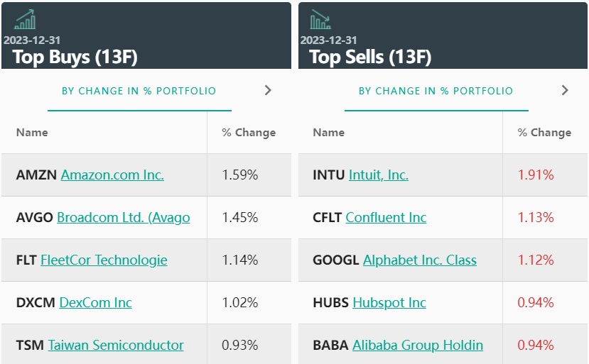This screenshot has width=589, height=364.
Task: Select Top Sells 'By Change in % Portfolio' tab
Action: pos(436,91)
